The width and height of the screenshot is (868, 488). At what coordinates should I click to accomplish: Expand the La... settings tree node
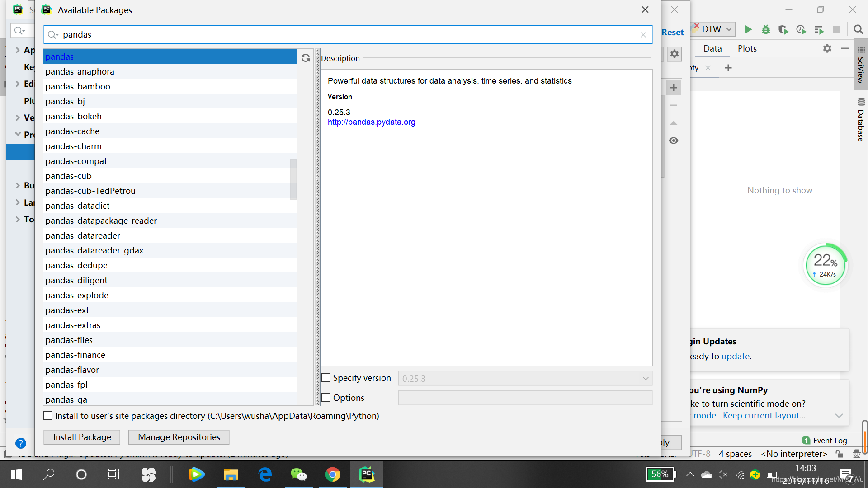pyautogui.click(x=18, y=202)
